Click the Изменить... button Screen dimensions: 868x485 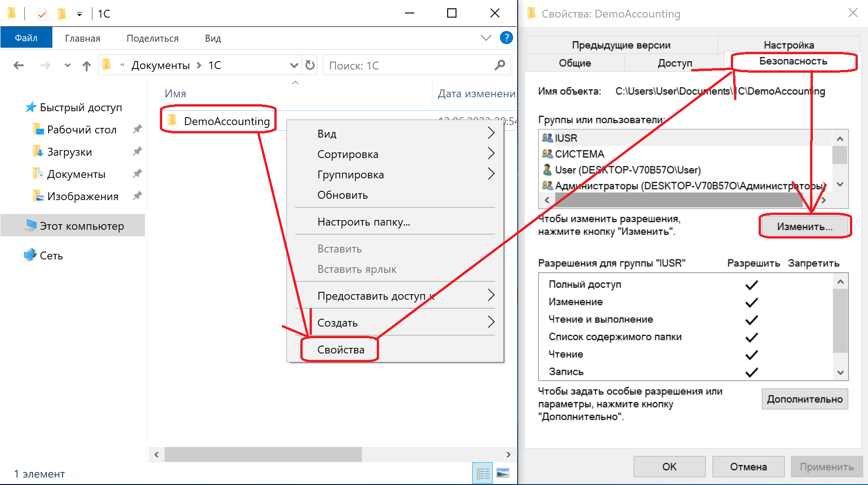pyautogui.click(x=805, y=227)
